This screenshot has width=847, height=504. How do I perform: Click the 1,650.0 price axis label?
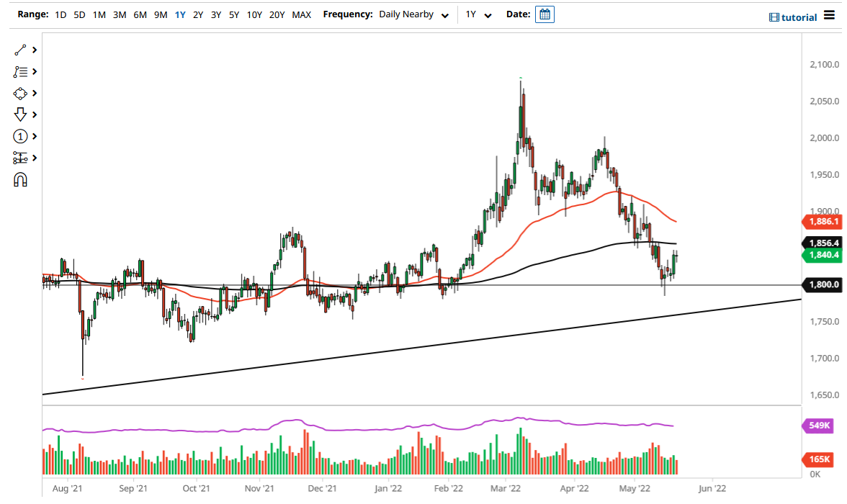coord(824,395)
